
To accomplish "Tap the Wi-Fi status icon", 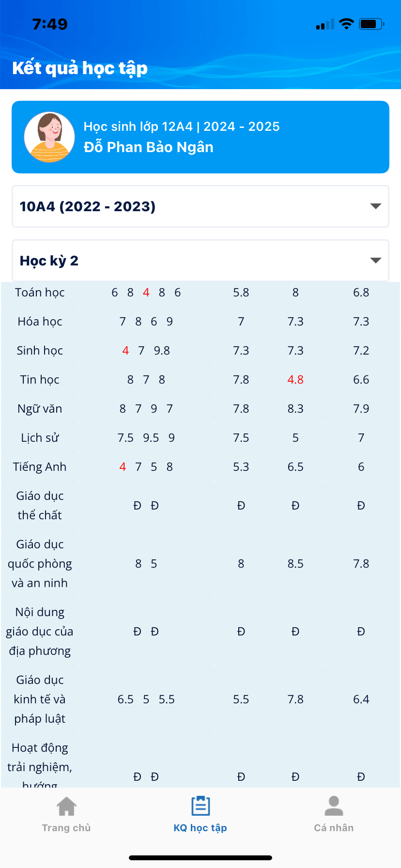I will click(346, 24).
